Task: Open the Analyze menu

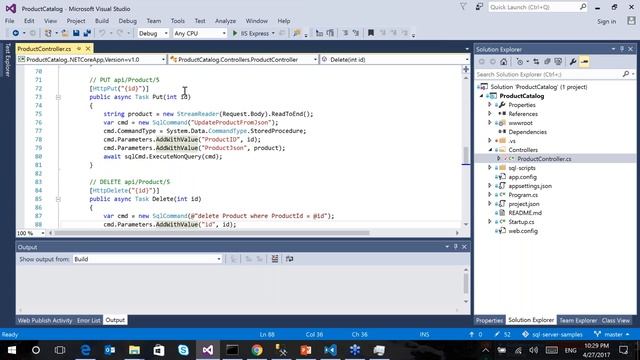Action: click(225, 21)
